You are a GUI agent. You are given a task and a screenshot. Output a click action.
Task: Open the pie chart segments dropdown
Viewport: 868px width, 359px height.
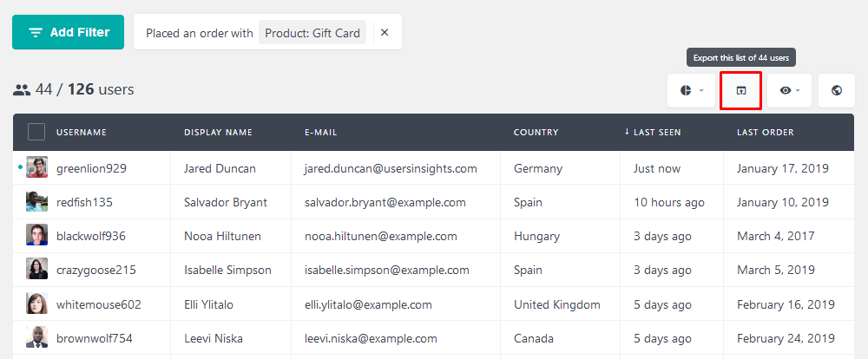point(692,90)
